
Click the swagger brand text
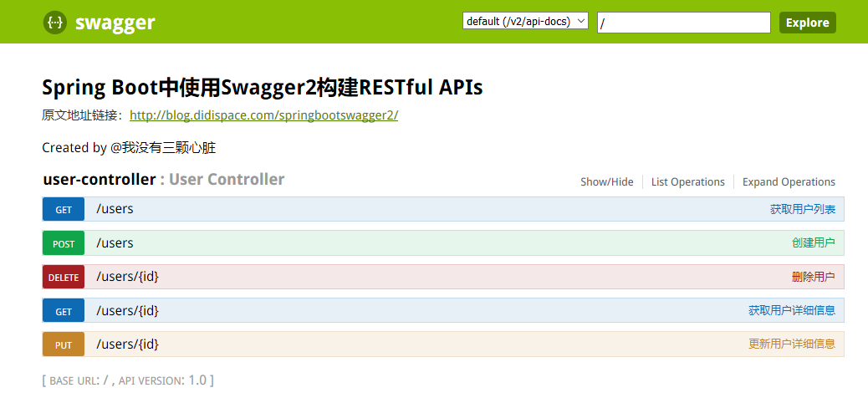coord(115,23)
